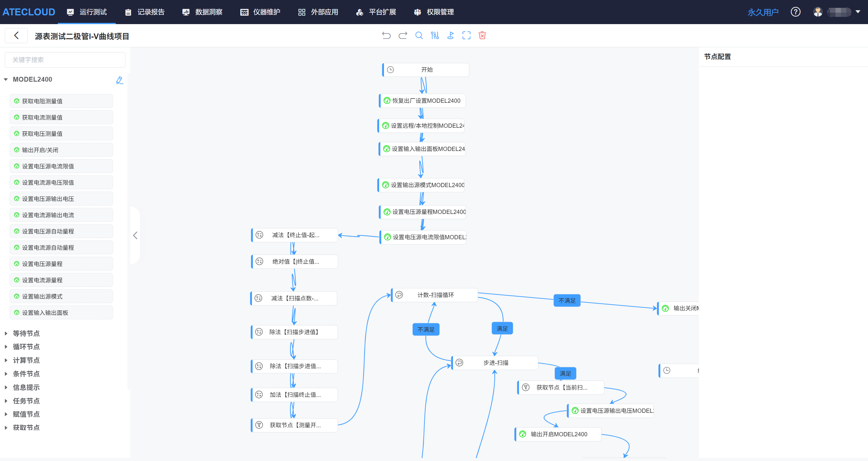Image resolution: width=868 pixels, height=461 pixels.
Task: Open the help question mark icon
Action: tap(795, 12)
